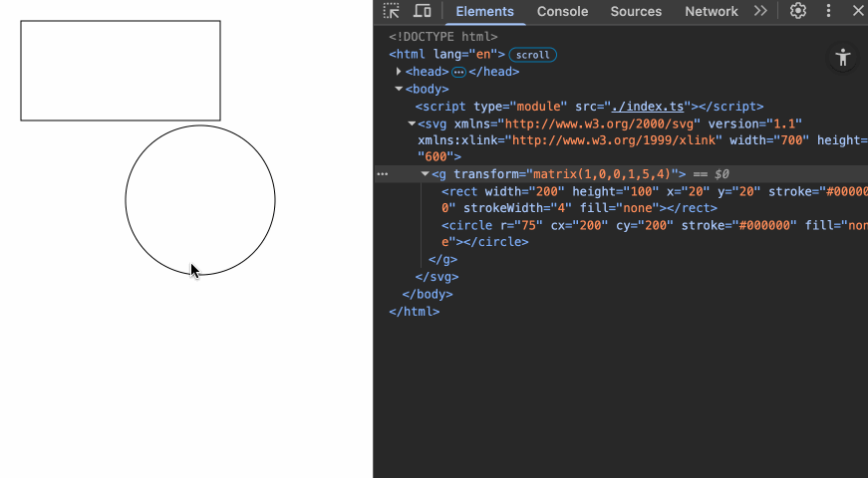Close the DevTools panel

858,11
